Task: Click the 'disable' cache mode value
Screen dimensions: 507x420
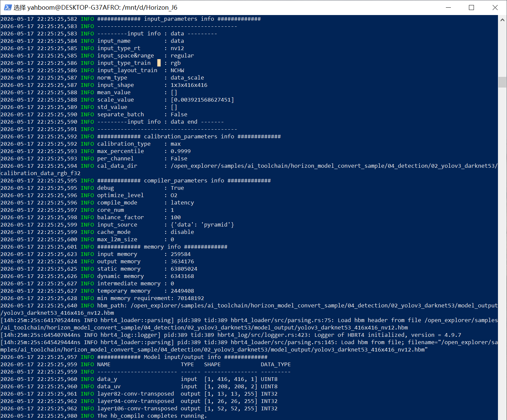Action: click(x=182, y=232)
